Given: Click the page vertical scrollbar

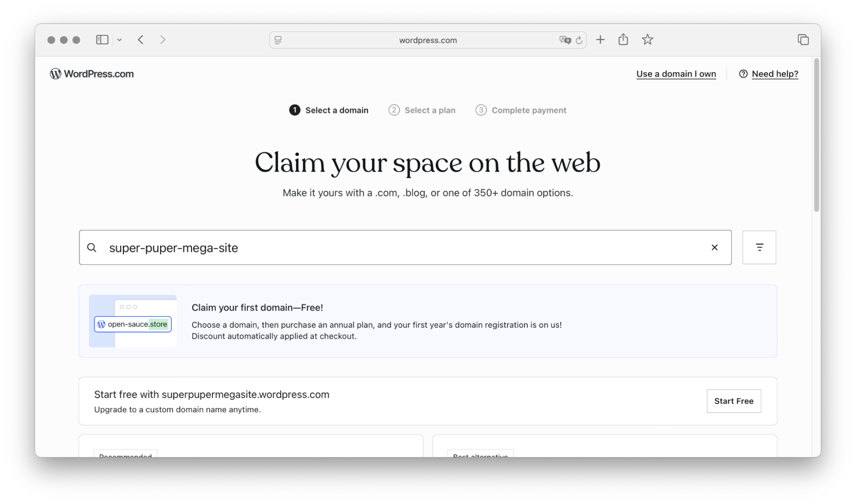Looking at the screenshot, I should (816, 136).
